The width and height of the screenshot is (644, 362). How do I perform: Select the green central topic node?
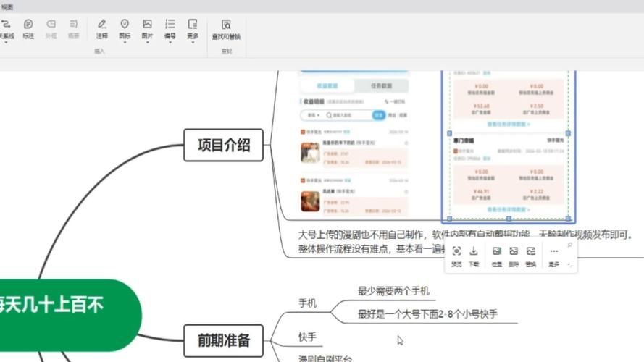[x=71, y=315]
